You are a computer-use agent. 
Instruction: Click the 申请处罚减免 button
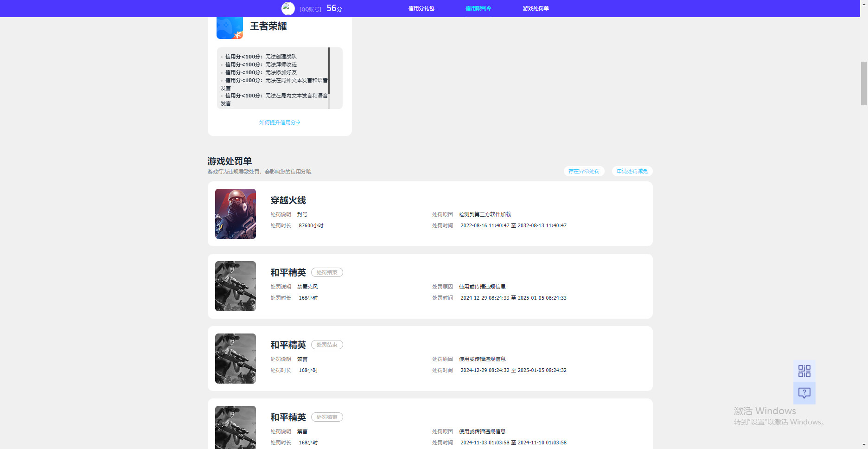coord(632,171)
